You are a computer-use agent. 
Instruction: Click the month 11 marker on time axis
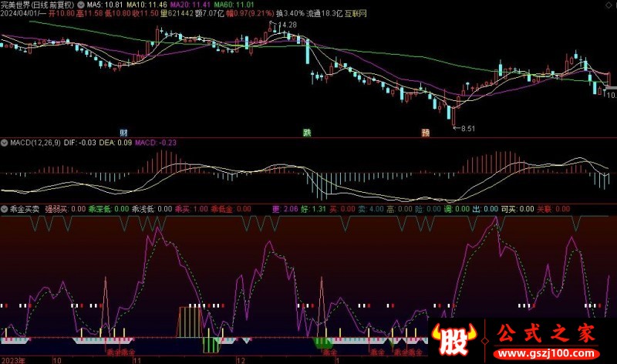tap(137, 359)
